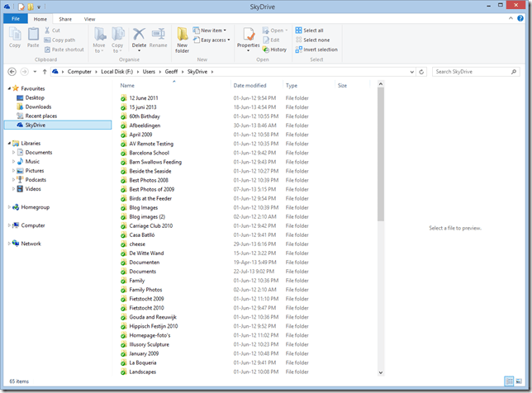
Task: Open the Podcasts library
Action: [x=36, y=180]
